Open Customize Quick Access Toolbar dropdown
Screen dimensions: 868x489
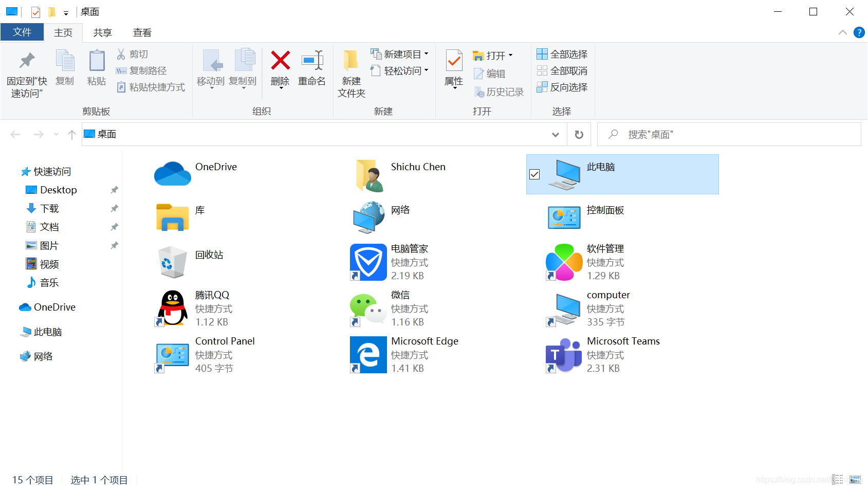(66, 13)
